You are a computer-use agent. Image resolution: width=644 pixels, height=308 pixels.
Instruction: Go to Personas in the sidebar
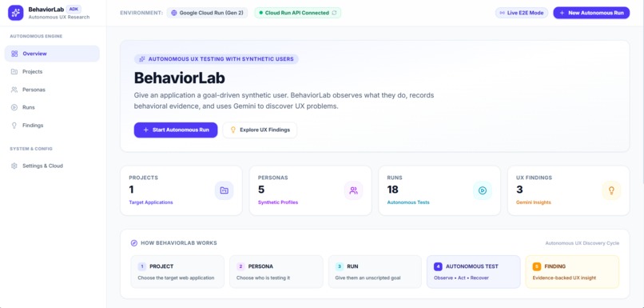point(52,90)
